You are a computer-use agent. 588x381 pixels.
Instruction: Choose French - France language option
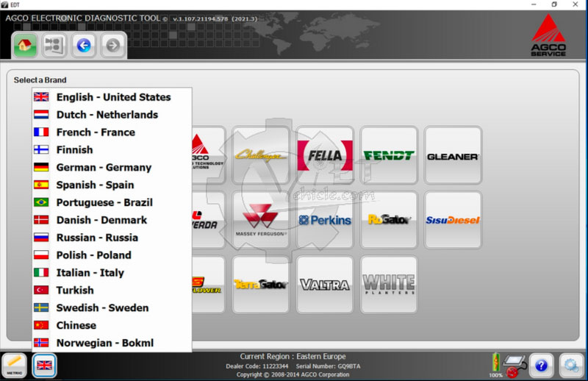point(96,132)
